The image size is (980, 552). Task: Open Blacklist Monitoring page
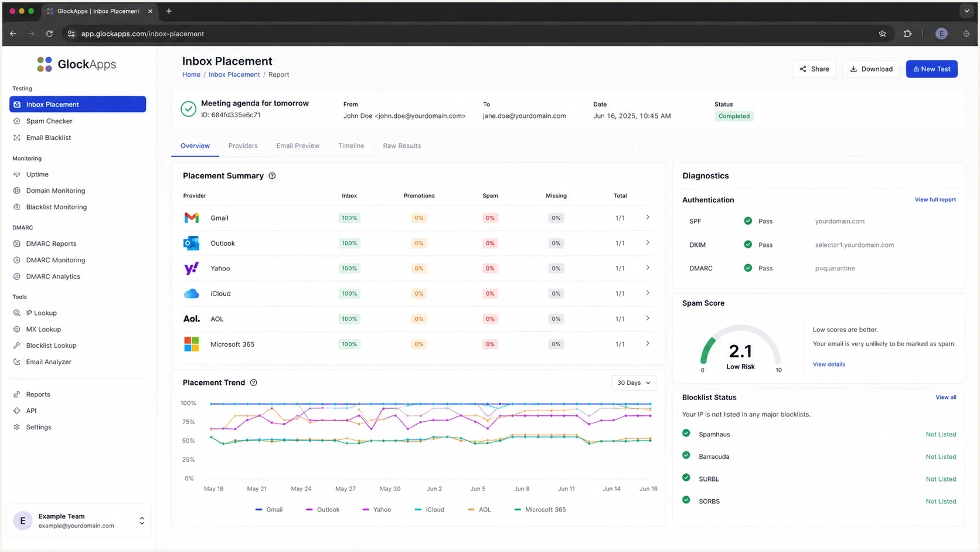(56, 207)
